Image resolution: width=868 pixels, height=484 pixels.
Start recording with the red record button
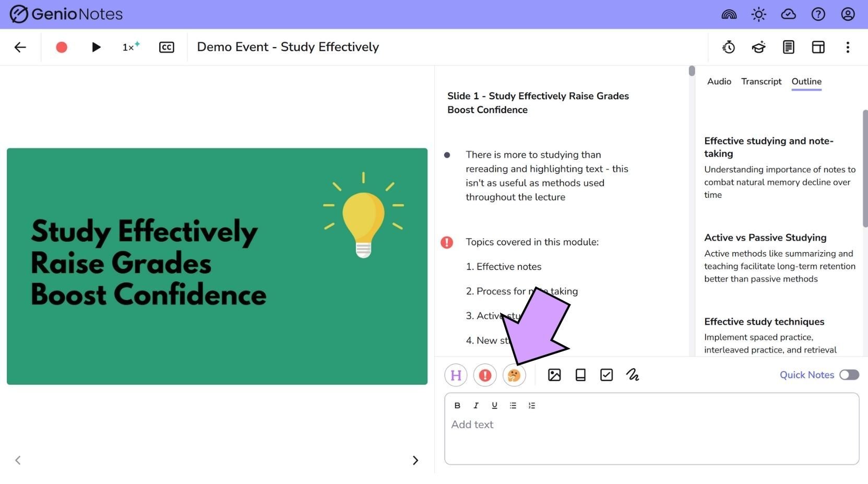61,47
